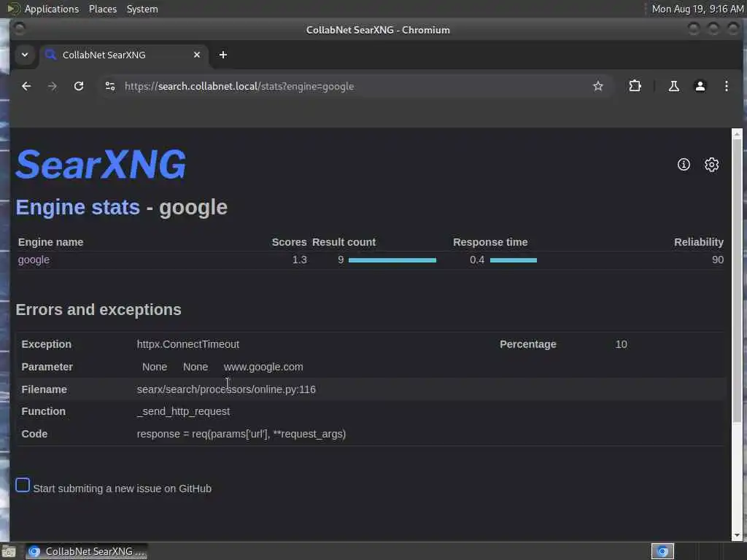Click the Errors and exceptions heading
This screenshot has width=747, height=560.
[x=98, y=309]
